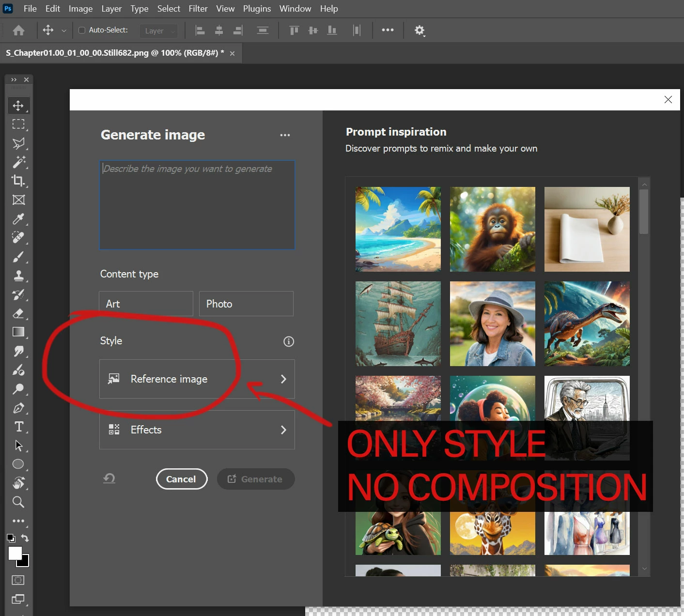This screenshot has height=616, width=684.
Task: Pick the baby orangutan inspiration thumbnail
Action: coord(492,229)
